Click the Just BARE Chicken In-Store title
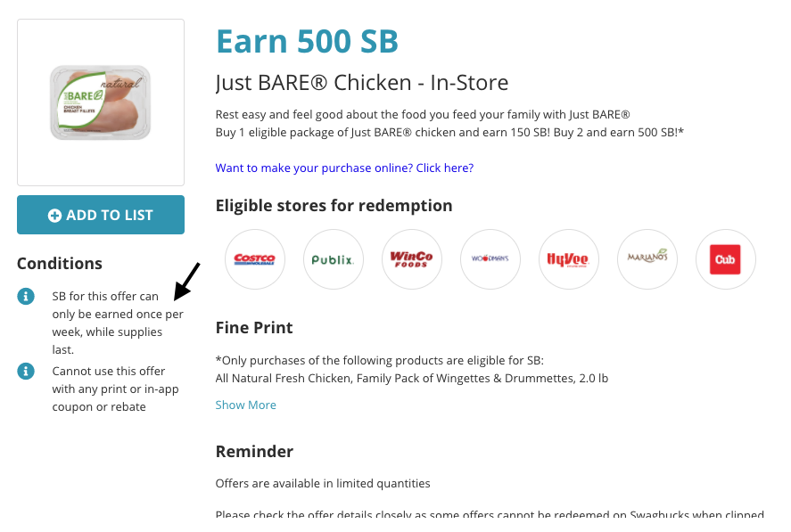Viewport: 791px width, 532px height. click(362, 83)
